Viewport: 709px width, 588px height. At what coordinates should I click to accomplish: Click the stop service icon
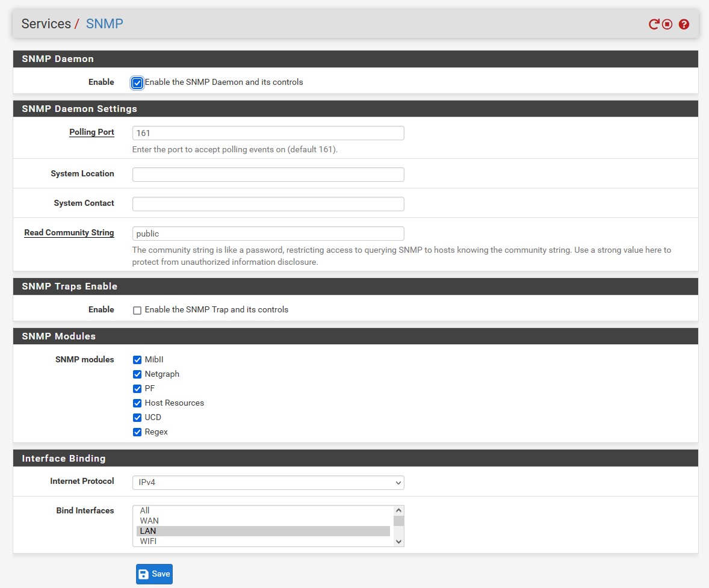pyautogui.click(x=667, y=25)
